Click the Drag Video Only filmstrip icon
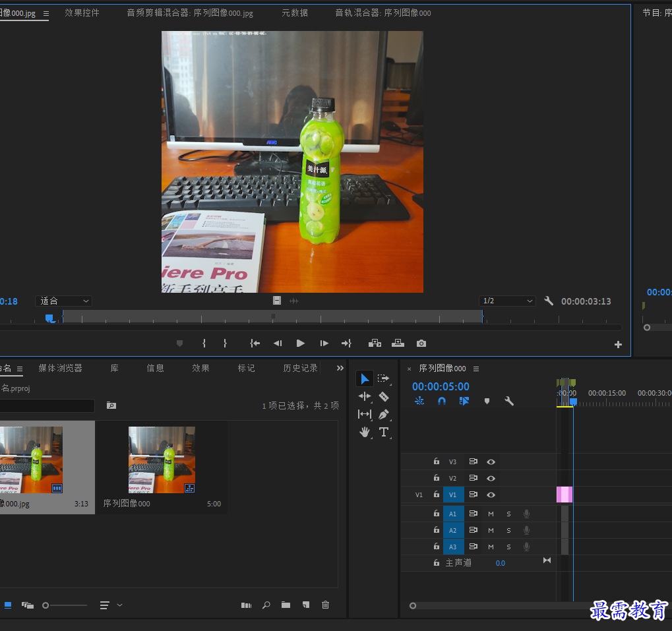 (277, 301)
